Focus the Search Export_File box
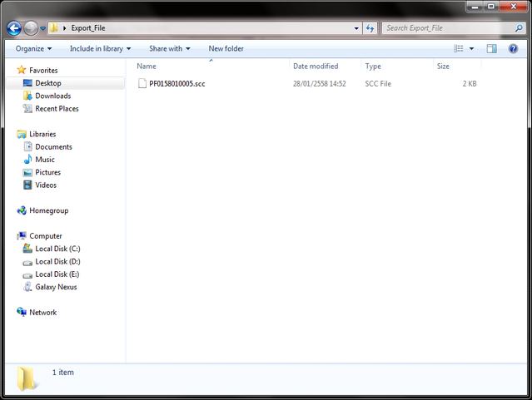This screenshot has width=532, height=400. point(453,28)
